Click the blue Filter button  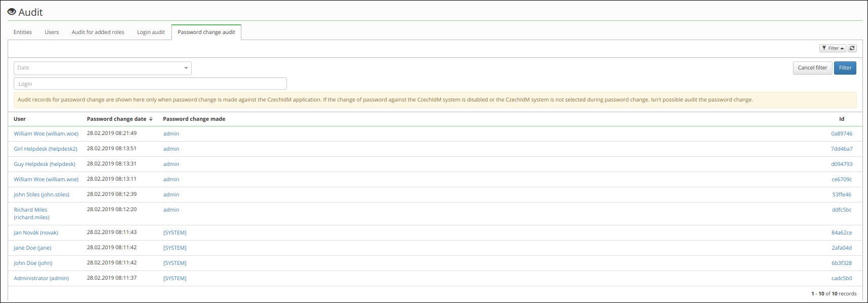(845, 68)
